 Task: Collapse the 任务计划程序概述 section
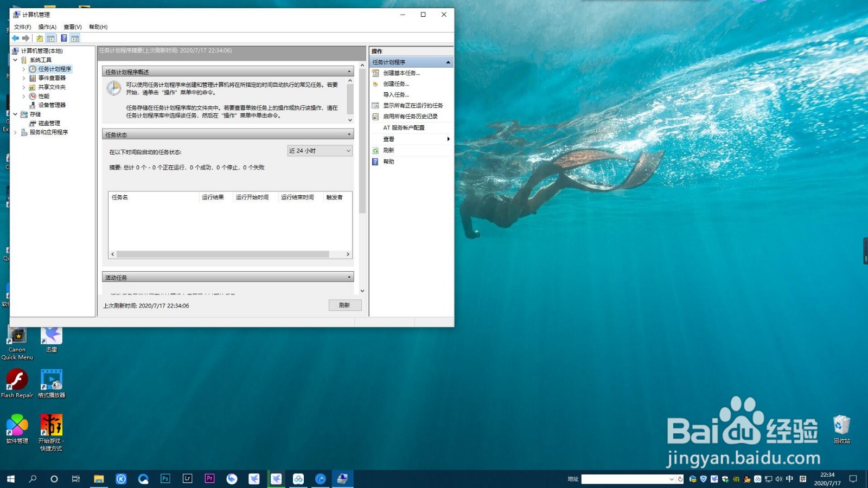point(349,72)
